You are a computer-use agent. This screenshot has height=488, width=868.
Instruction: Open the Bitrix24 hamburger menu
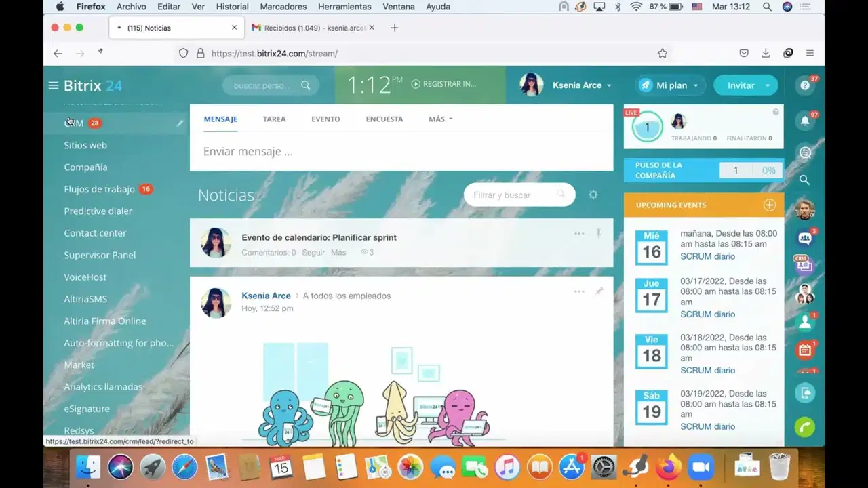[54, 85]
